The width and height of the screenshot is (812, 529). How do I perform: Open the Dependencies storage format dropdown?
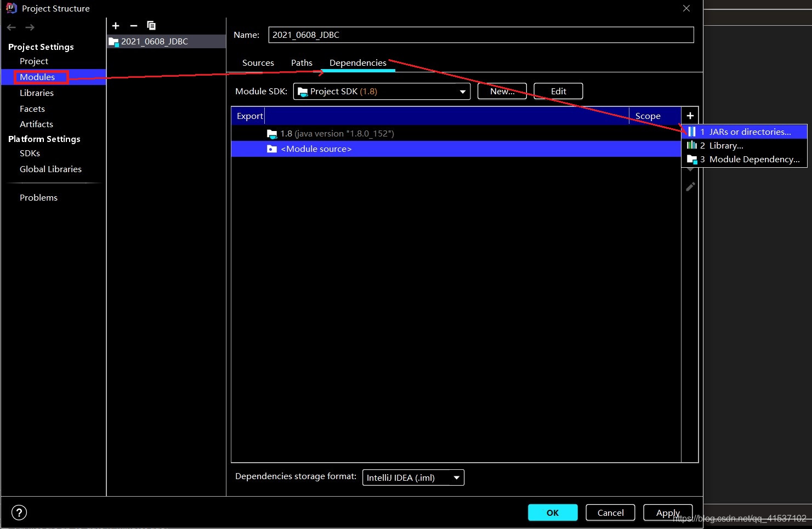413,477
